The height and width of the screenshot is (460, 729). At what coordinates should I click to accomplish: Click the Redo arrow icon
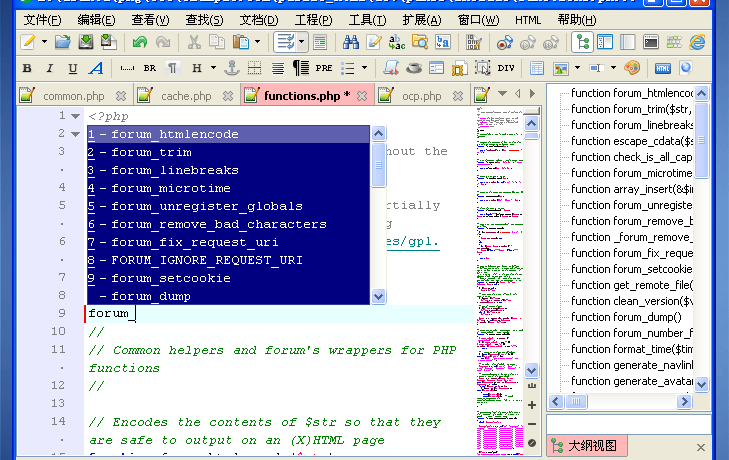tap(163, 42)
